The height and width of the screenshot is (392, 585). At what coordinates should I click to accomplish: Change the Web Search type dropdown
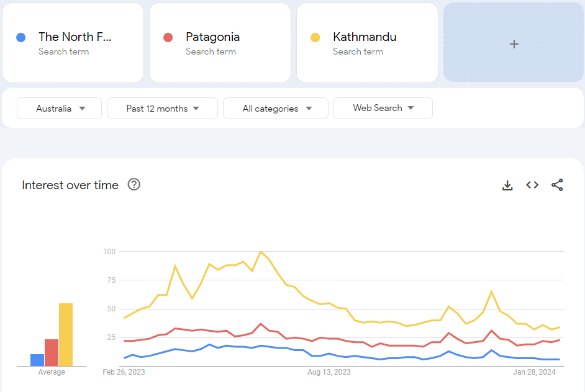[x=383, y=108]
